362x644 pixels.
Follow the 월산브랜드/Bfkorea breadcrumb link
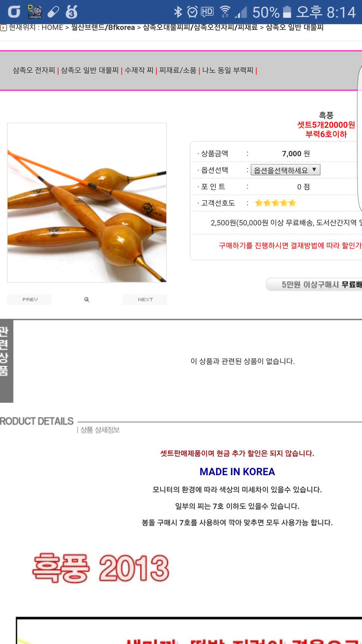click(103, 27)
